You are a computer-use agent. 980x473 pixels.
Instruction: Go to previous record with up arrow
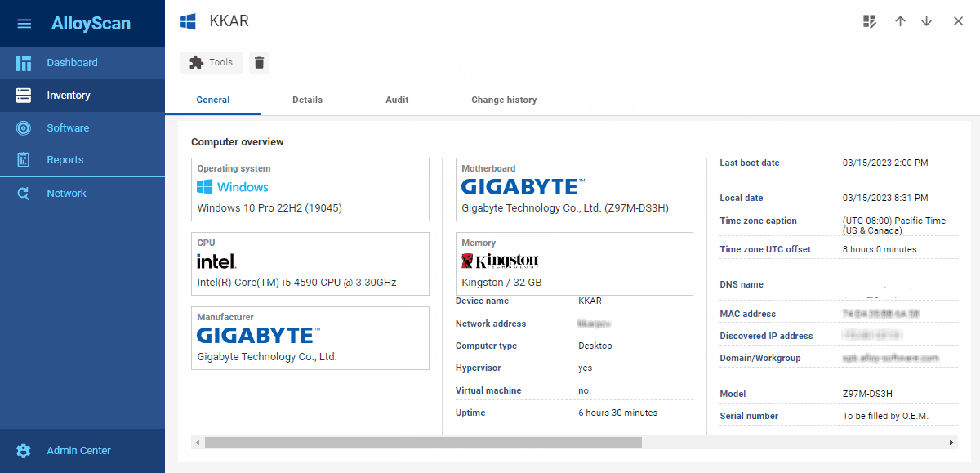point(900,21)
